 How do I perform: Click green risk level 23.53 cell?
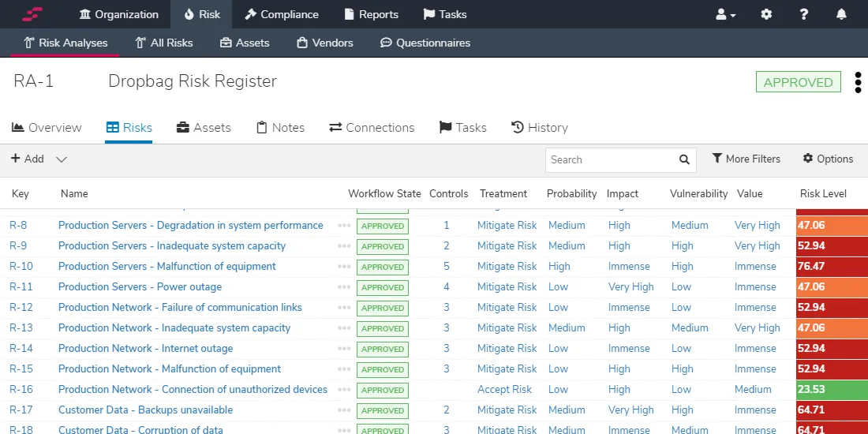832,389
